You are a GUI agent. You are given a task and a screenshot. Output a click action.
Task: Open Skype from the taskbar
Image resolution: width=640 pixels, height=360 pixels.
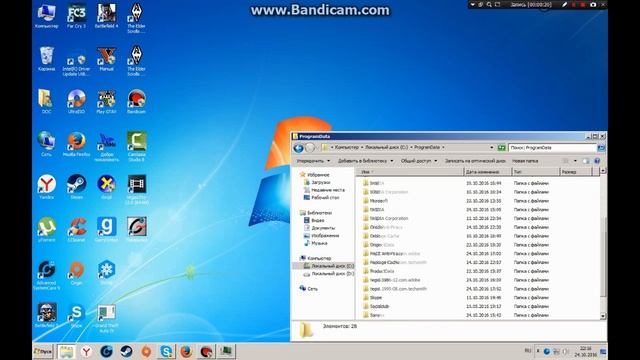pyautogui.click(x=166, y=351)
